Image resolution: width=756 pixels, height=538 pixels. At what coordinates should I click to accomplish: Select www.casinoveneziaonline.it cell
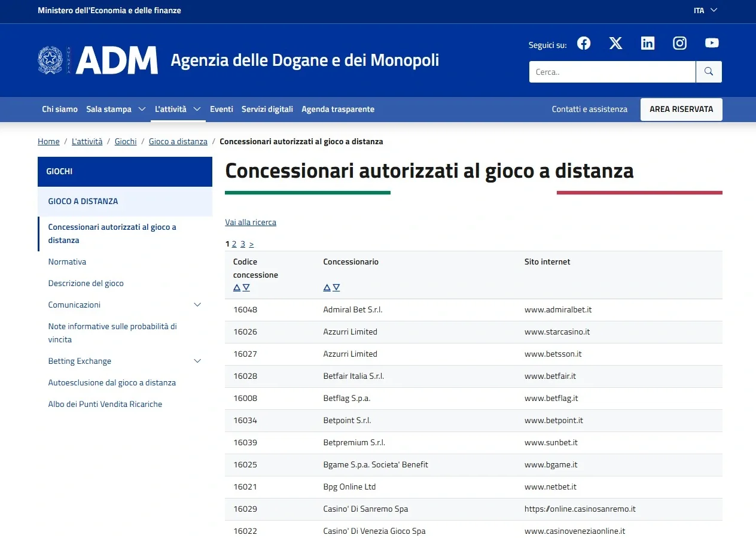[575, 531]
